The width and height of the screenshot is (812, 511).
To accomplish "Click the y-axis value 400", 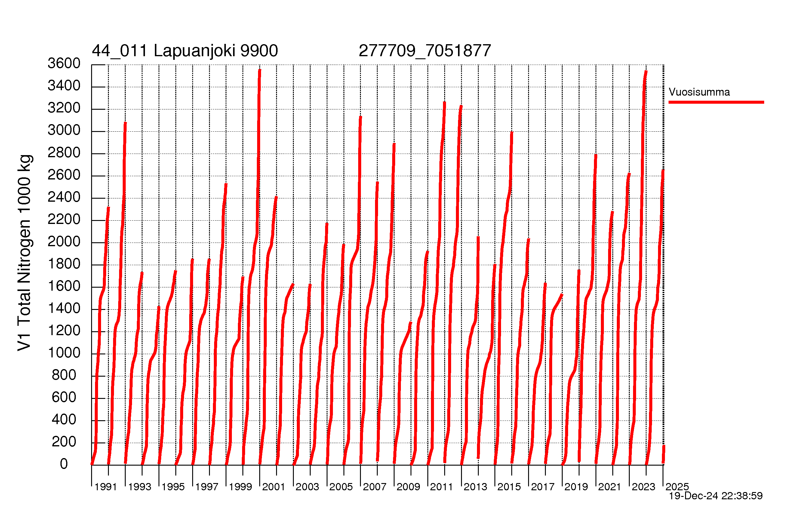I will (64, 420).
